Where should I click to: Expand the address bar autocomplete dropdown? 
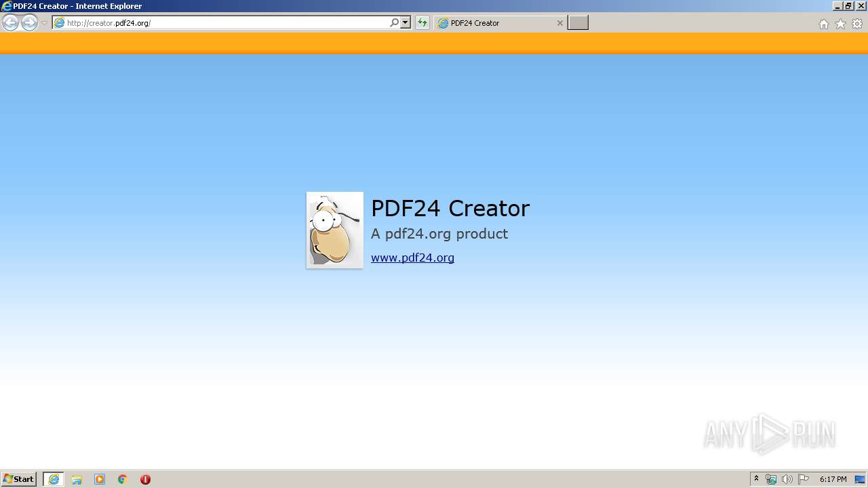[x=406, y=23]
